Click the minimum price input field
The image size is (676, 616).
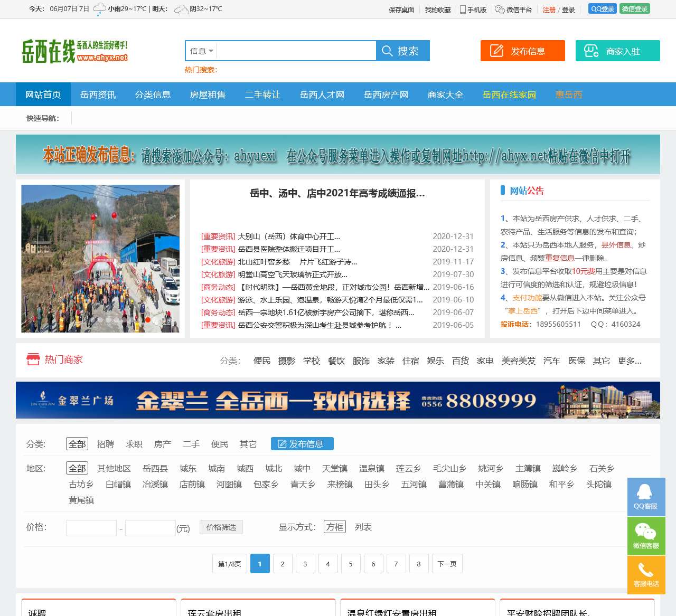[x=91, y=528]
